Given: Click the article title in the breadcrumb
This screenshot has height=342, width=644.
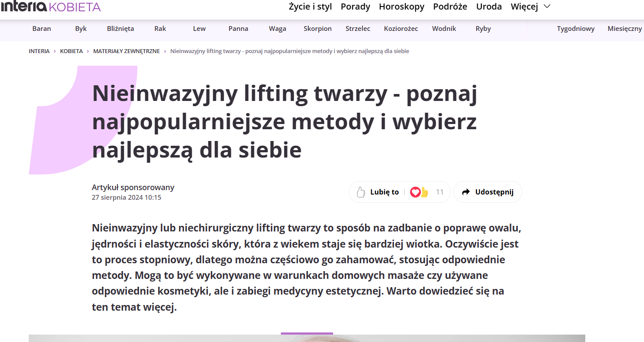Looking at the screenshot, I should coord(290,51).
